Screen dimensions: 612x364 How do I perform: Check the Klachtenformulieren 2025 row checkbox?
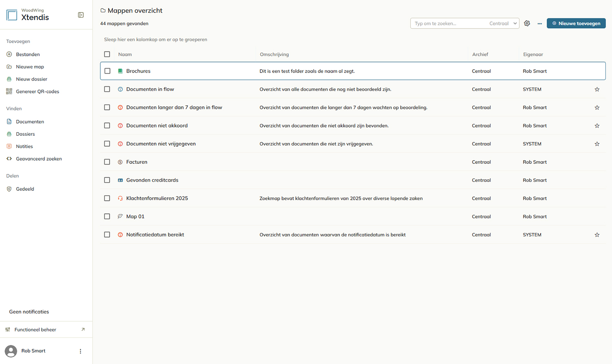tap(107, 198)
